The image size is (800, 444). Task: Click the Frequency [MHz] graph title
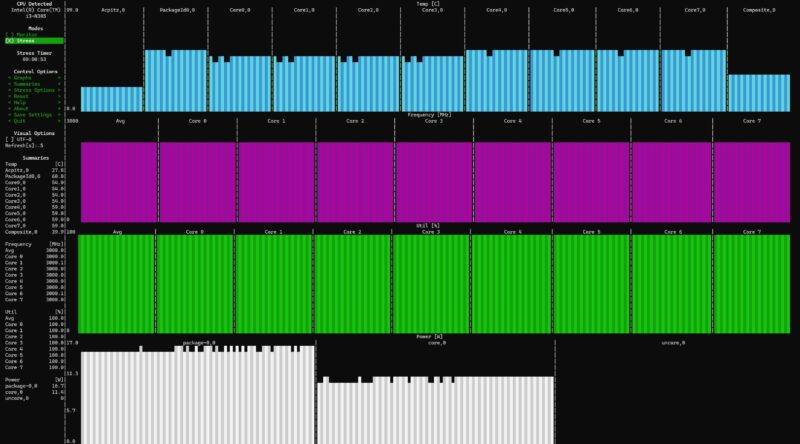[429, 115]
